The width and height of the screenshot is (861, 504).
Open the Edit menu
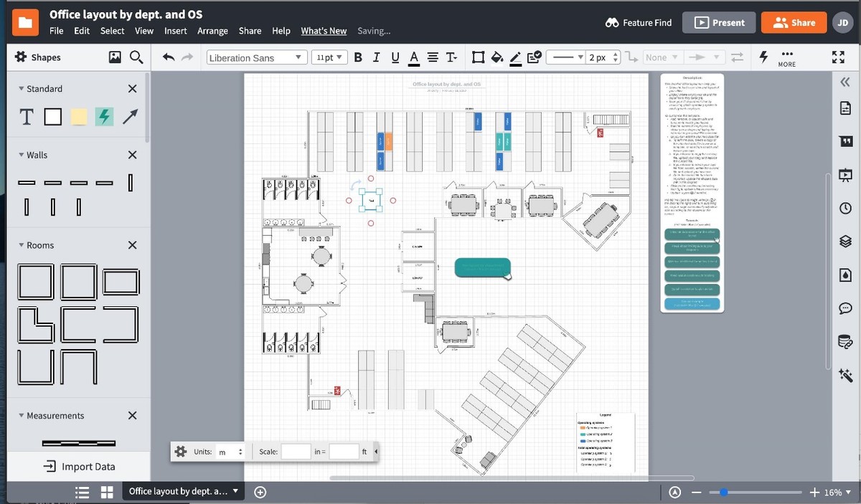click(x=82, y=31)
